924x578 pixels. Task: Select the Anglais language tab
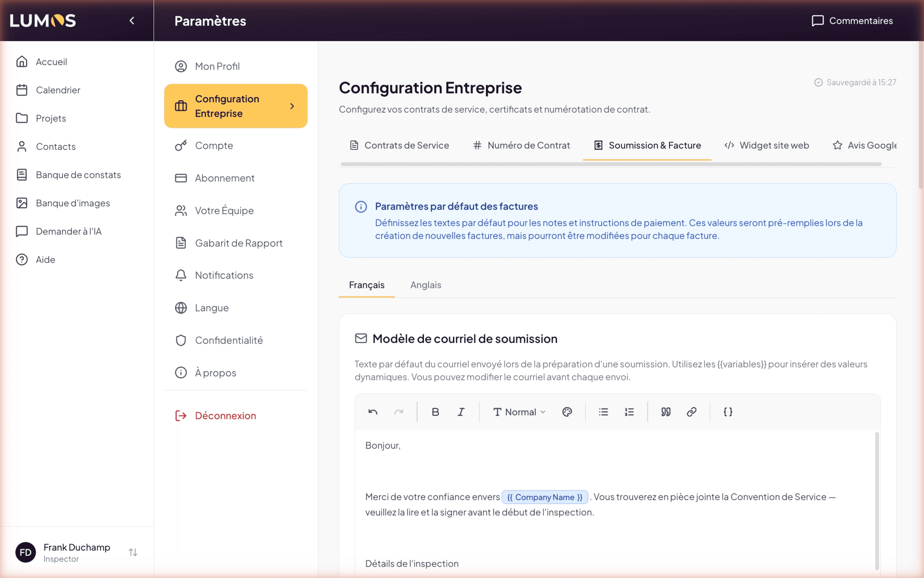point(425,285)
